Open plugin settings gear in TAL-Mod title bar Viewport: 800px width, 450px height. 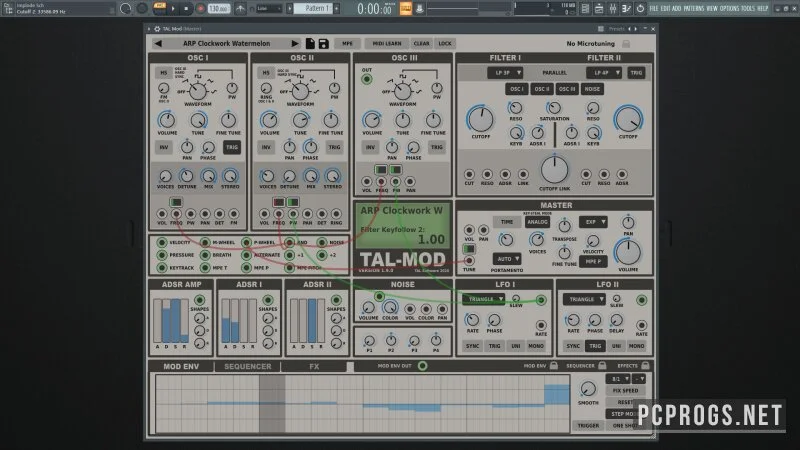tap(157, 29)
